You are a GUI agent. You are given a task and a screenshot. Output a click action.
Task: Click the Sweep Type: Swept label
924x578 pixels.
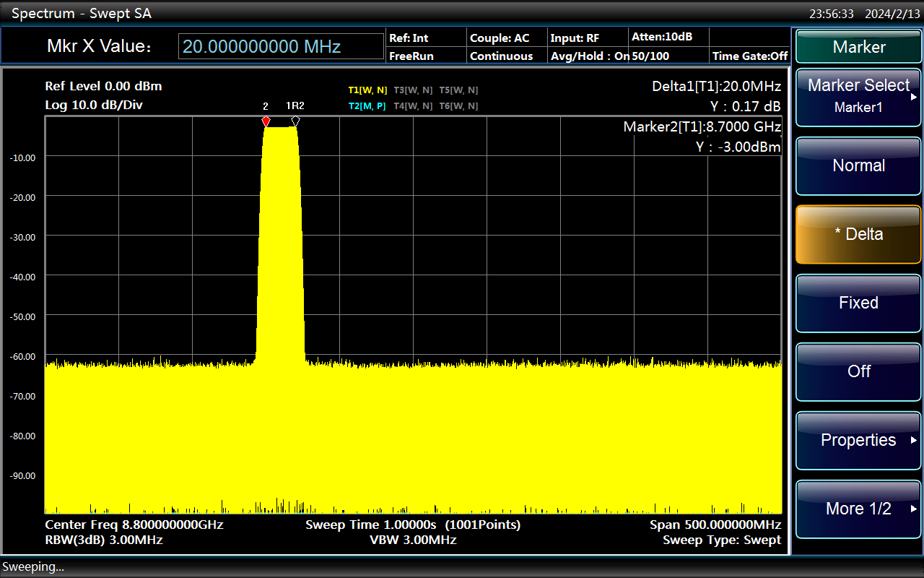tap(722, 540)
